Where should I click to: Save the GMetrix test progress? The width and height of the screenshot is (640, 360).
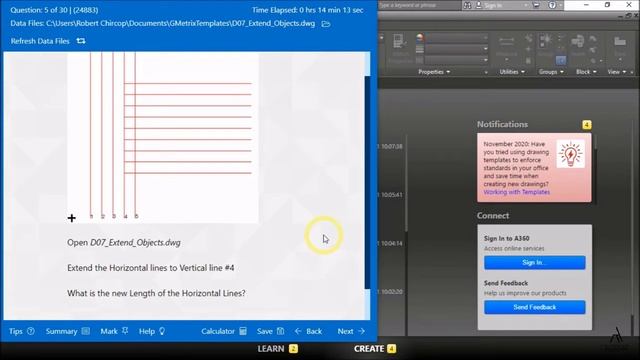click(270, 331)
